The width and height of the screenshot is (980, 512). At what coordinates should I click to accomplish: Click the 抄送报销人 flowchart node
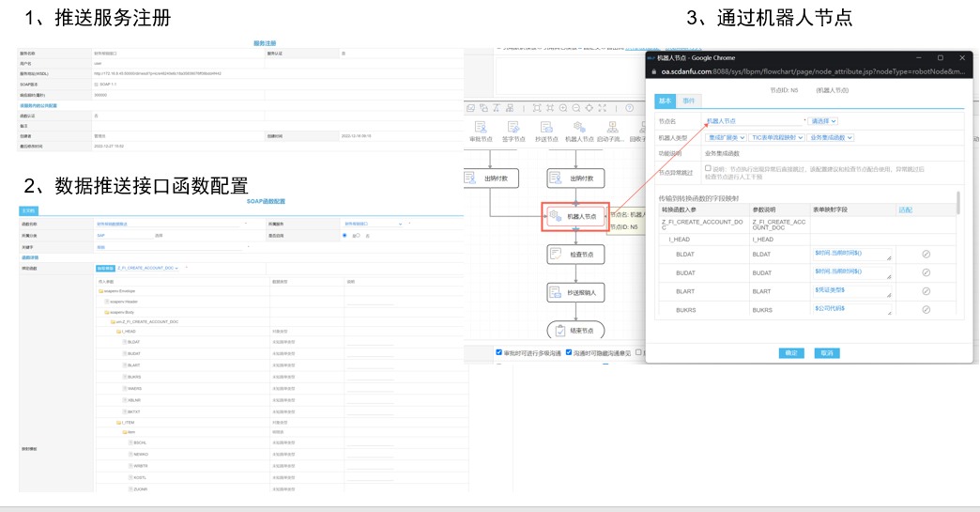[x=575, y=293]
